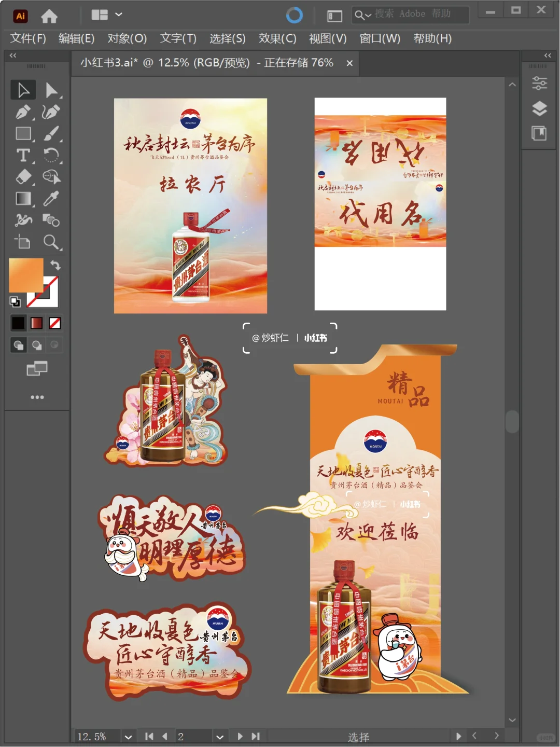Choose the Gradient tool

pos(23,199)
